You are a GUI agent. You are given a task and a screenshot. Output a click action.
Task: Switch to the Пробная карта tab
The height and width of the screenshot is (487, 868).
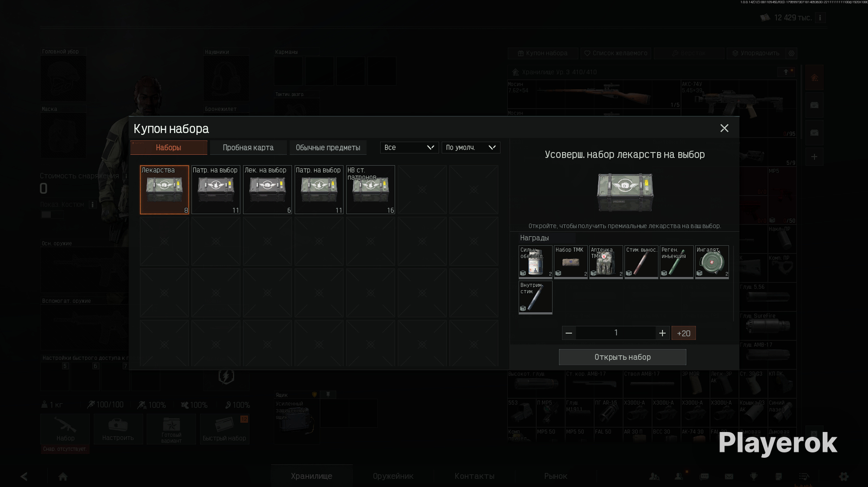248,148
